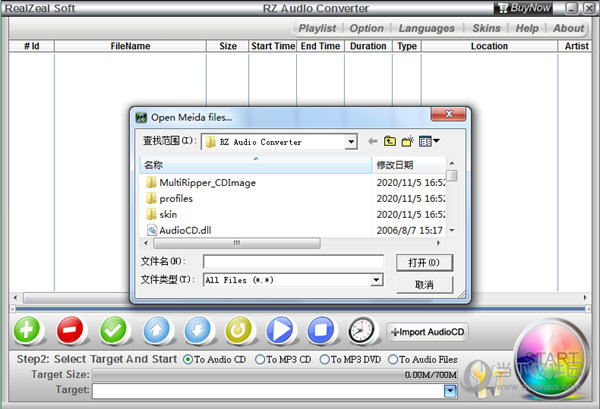Screen dimensions: 600x409
Task: Open the Help menu
Action: pos(527,28)
